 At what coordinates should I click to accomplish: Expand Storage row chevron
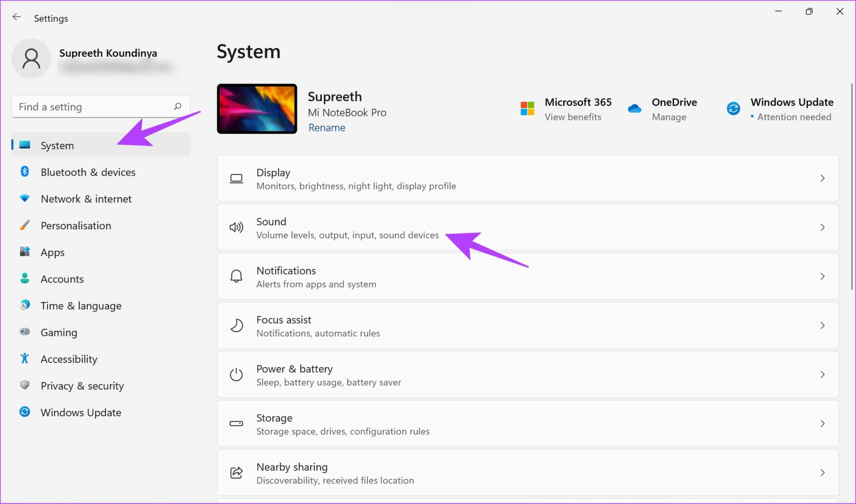[823, 424]
